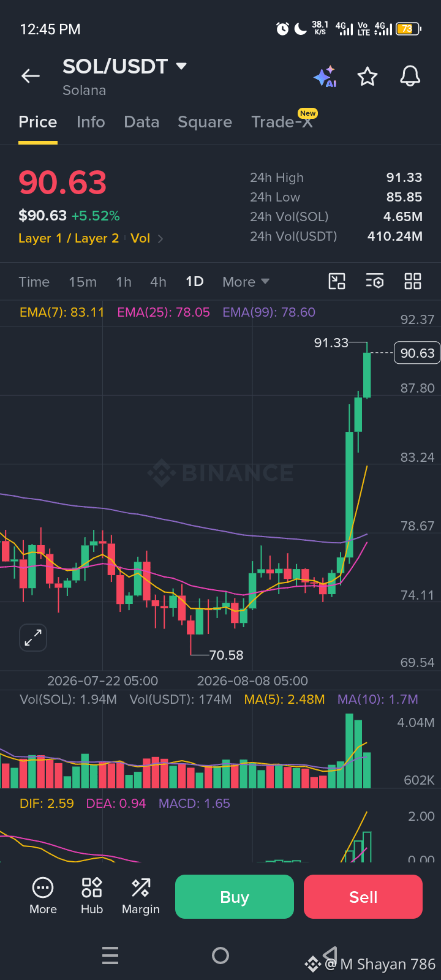The height and width of the screenshot is (980, 441).
Task: Open the chart layout grid icon
Action: 413,281
